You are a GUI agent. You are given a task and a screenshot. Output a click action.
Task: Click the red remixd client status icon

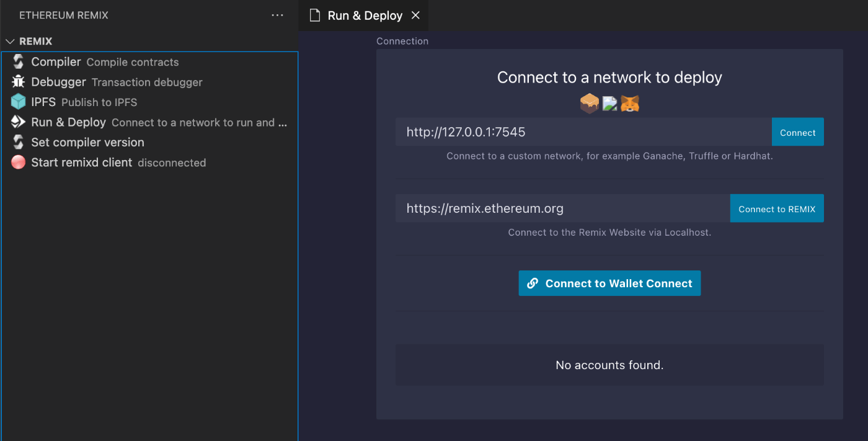[x=18, y=163]
